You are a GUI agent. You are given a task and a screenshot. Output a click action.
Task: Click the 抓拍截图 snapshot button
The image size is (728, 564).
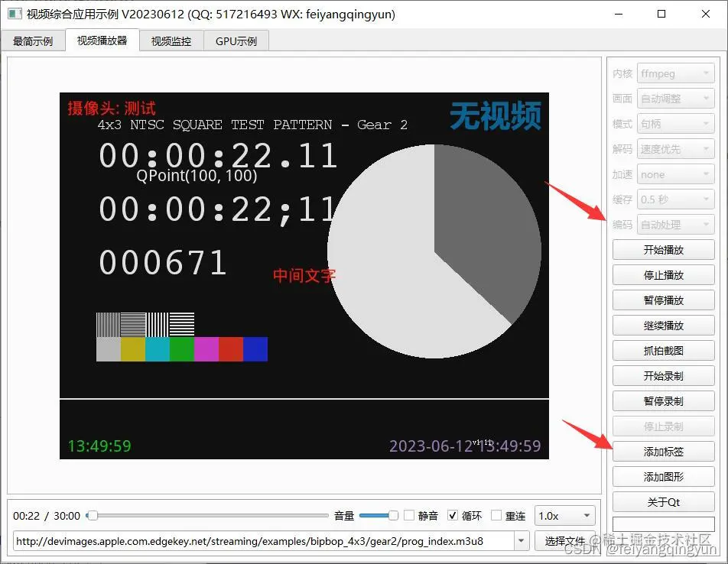click(x=663, y=350)
